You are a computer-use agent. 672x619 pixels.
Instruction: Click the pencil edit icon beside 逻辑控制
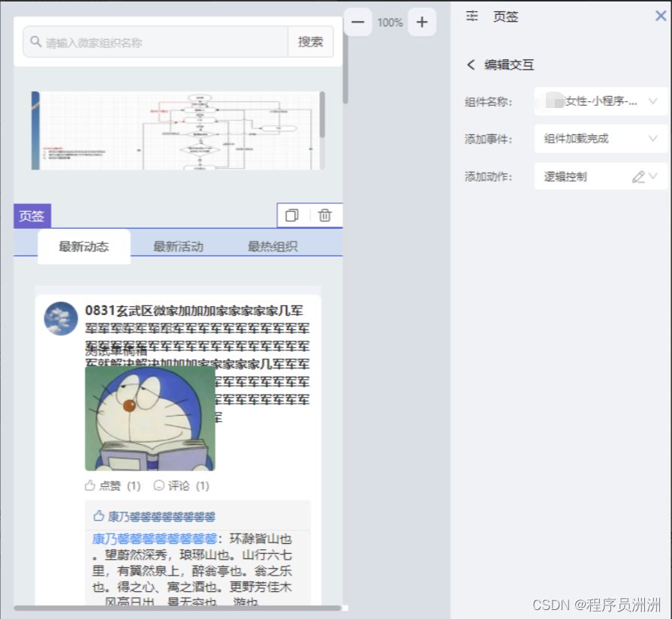point(637,176)
